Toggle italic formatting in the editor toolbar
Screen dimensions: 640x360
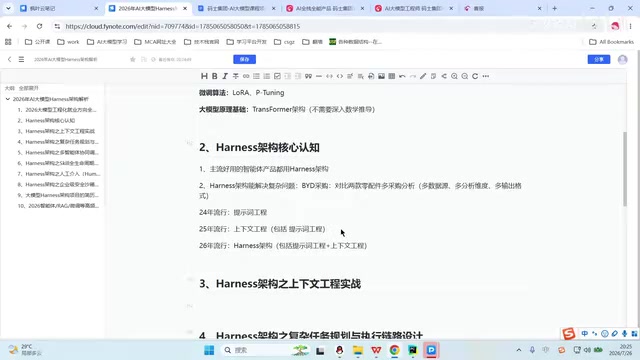click(x=225, y=76)
